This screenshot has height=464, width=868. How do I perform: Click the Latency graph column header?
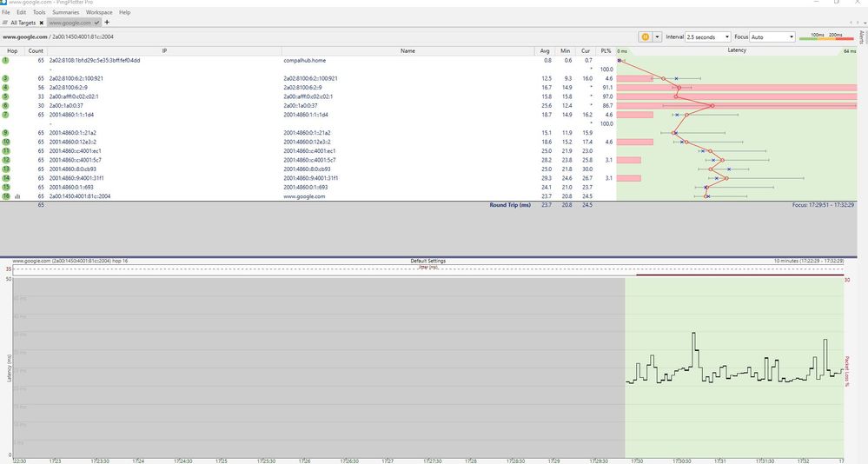[x=737, y=50]
